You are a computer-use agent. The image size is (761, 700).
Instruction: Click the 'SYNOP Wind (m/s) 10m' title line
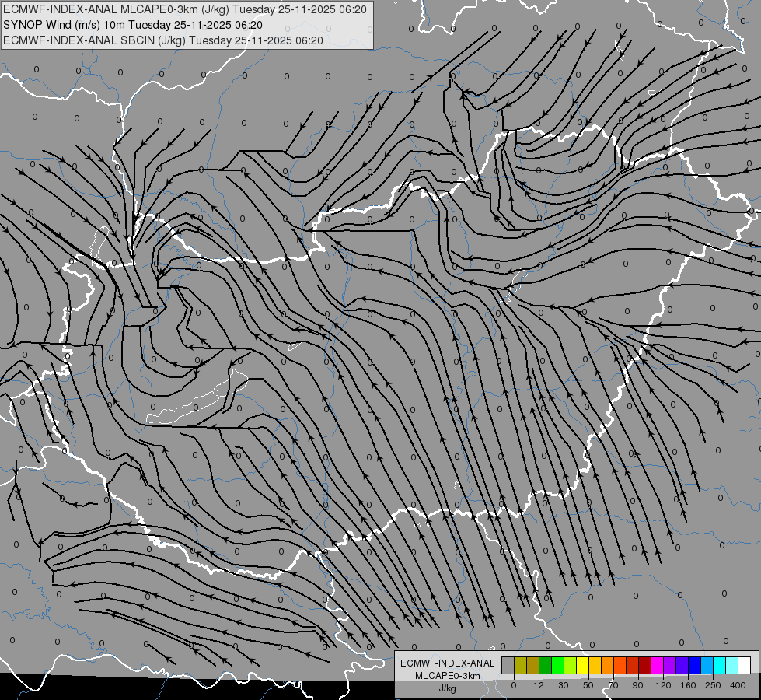[133, 25]
